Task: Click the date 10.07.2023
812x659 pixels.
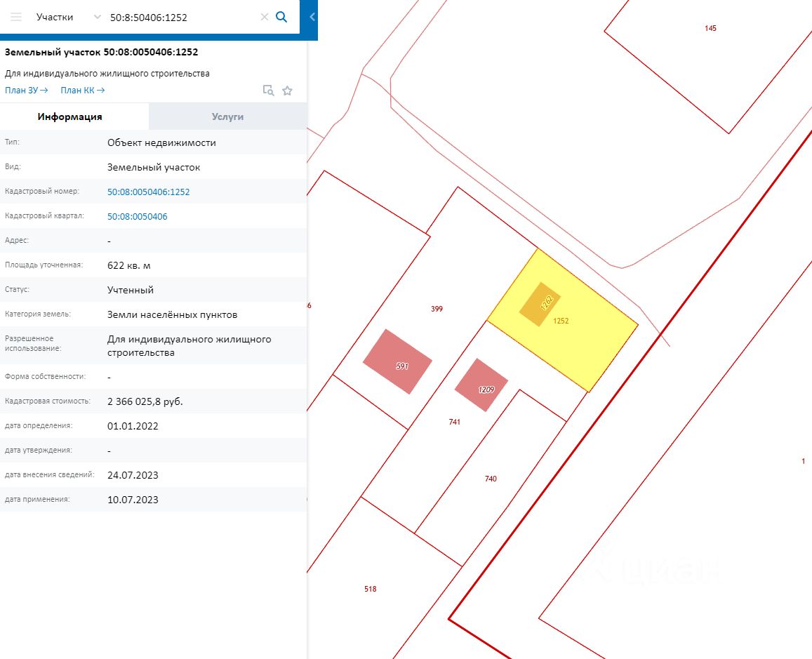Action: (x=133, y=500)
